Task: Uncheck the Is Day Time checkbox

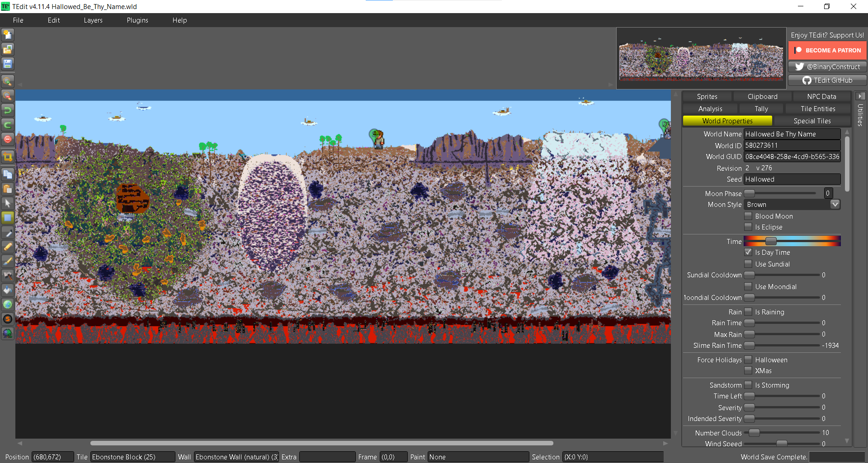Action: pos(748,252)
